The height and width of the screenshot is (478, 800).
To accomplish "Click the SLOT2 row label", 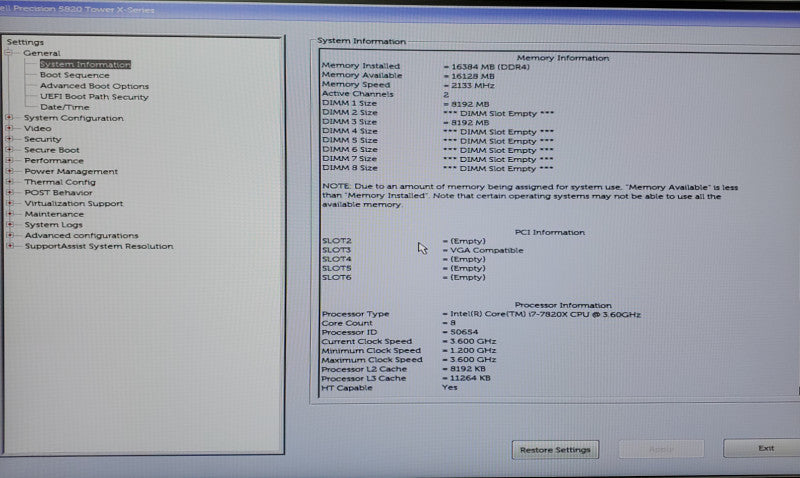I will (337, 241).
